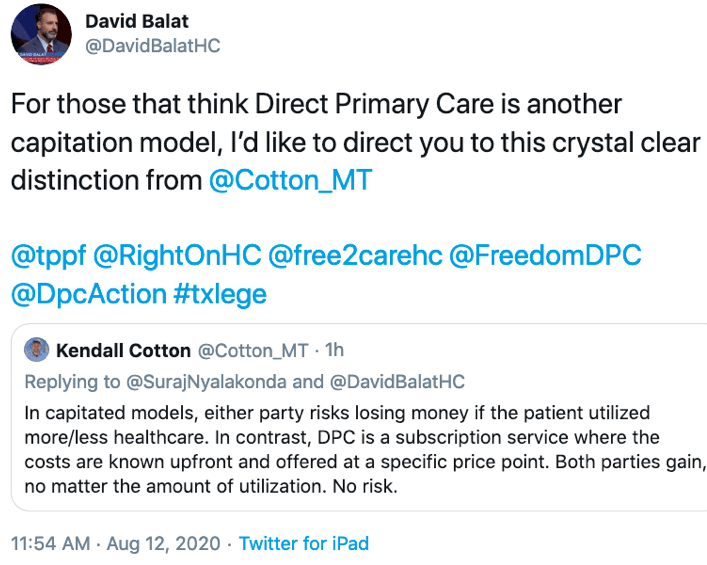This screenshot has height=565, width=707.
Task: Click the @RightOnHC mention
Action: [x=177, y=256]
